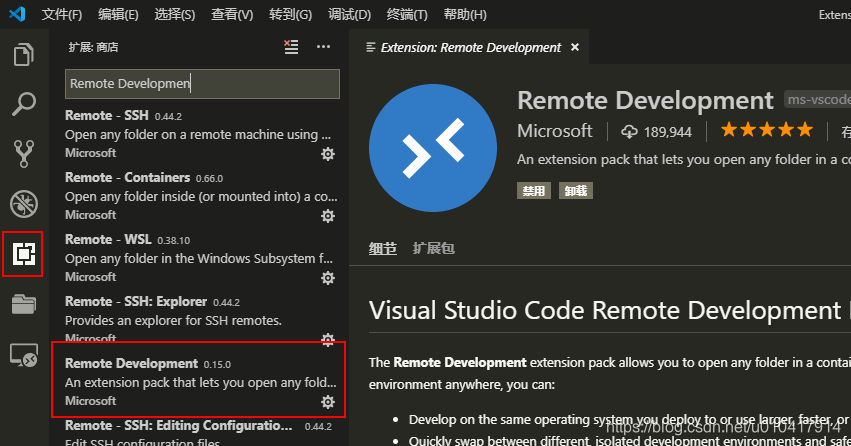Image resolution: width=851 pixels, height=446 pixels.
Task: Select Remote - SSH extension in list
Action: click(x=199, y=135)
